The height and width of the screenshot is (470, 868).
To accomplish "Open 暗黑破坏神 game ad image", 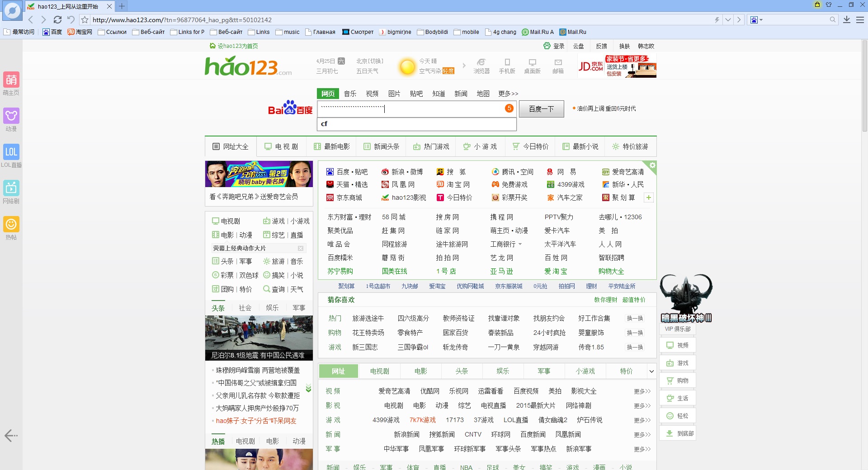I will tap(686, 298).
